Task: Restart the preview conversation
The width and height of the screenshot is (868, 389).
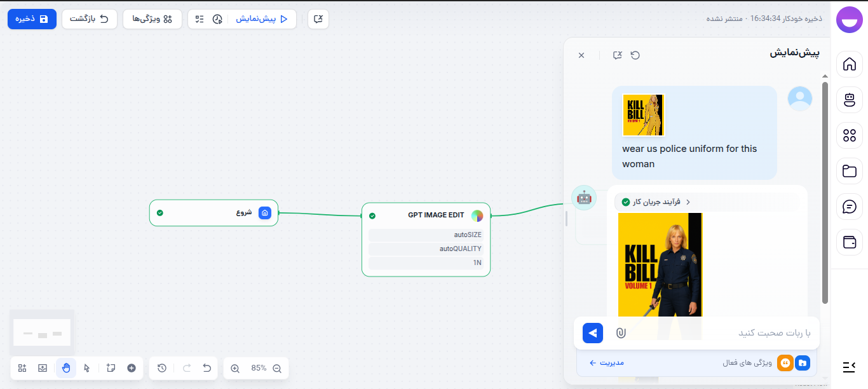Action: [x=635, y=55]
